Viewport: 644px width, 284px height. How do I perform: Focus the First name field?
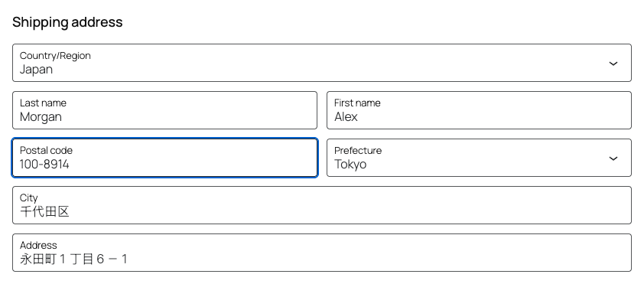click(479, 110)
